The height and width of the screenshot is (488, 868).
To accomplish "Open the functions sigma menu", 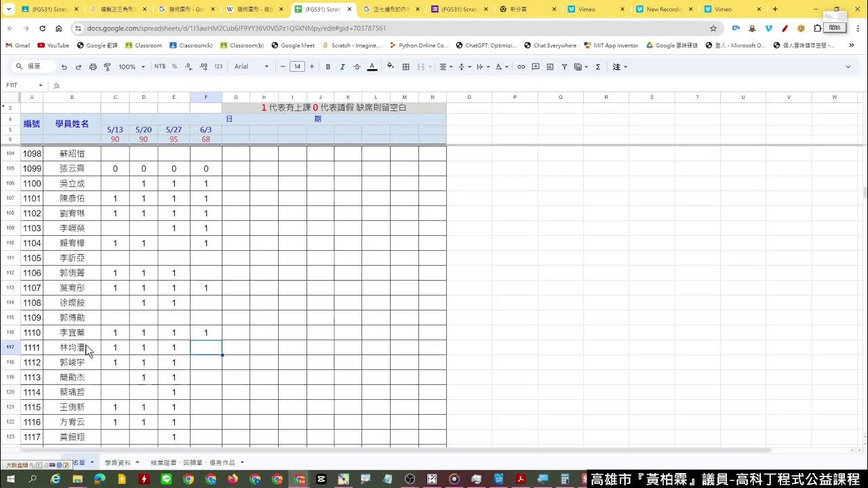I will click(598, 66).
